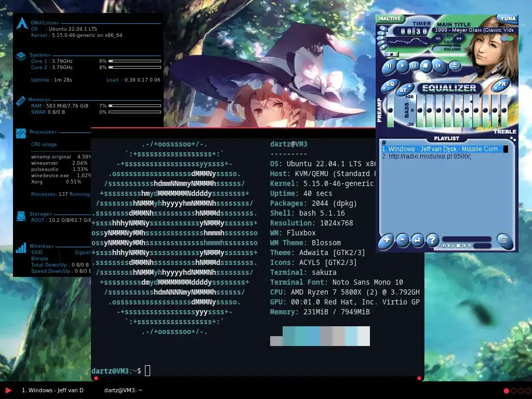The image size is (532, 399).
Task: Click the Uptime : 1m 28s line in Conky
Action: coord(51,79)
